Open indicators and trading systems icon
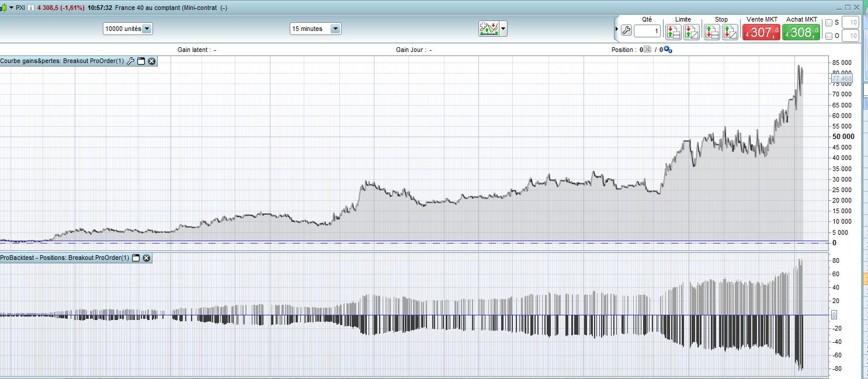This screenshot has width=868, height=379. click(488, 29)
